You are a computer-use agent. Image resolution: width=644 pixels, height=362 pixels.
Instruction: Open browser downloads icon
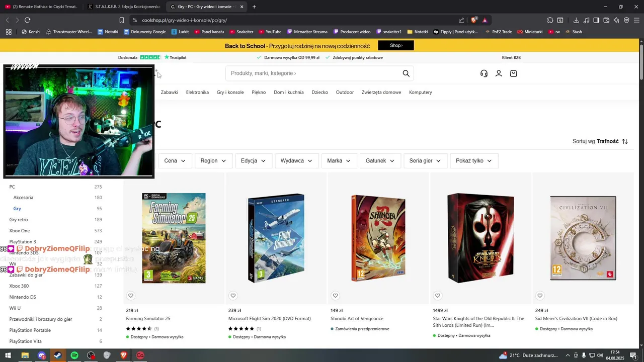576,20
